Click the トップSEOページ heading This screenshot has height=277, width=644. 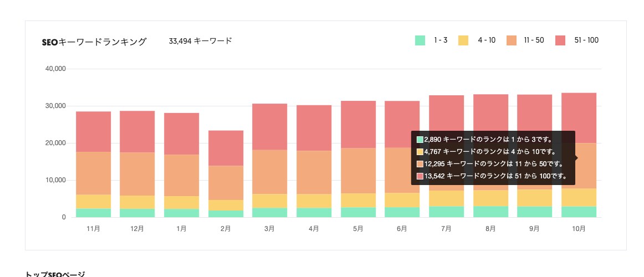[x=55, y=274]
